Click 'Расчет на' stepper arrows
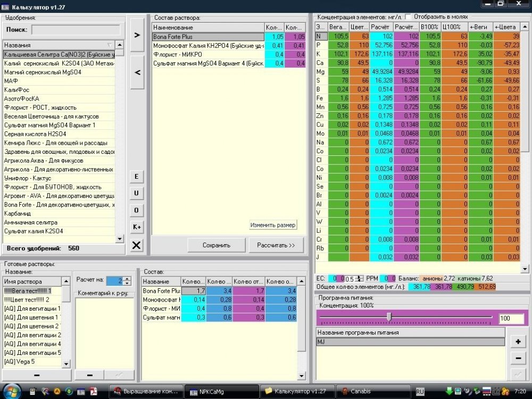Screen dimensions: 532x399 pyautogui.click(x=127, y=281)
